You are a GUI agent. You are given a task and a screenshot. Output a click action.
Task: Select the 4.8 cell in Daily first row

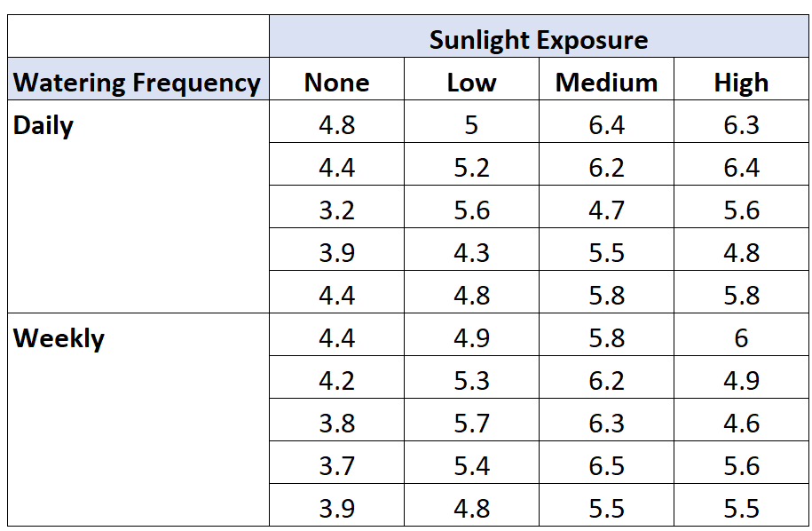[336, 122]
